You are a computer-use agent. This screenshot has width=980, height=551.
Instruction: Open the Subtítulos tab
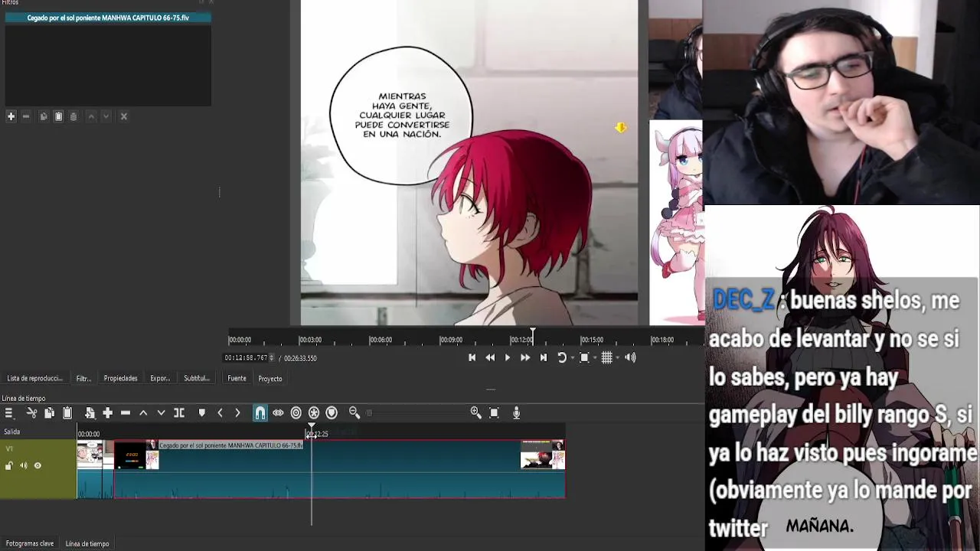coord(196,378)
